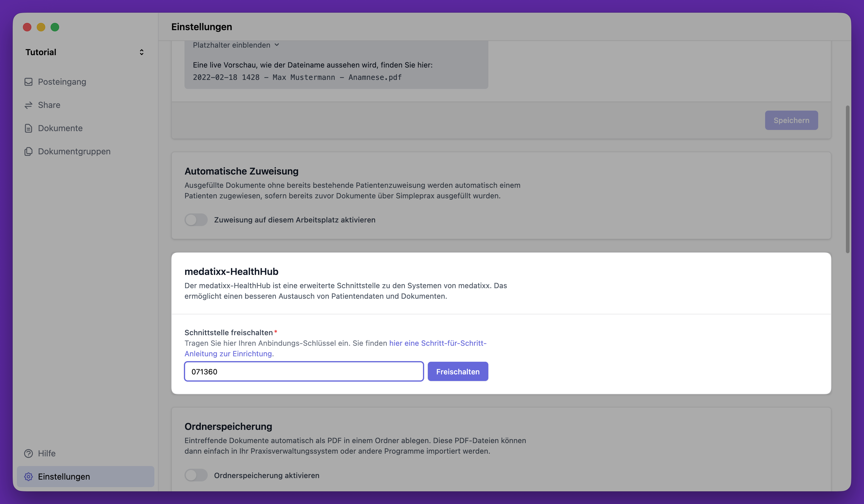This screenshot has height=504, width=864.
Task: Open Posteingang in the sidebar
Action: [x=62, y=82]
